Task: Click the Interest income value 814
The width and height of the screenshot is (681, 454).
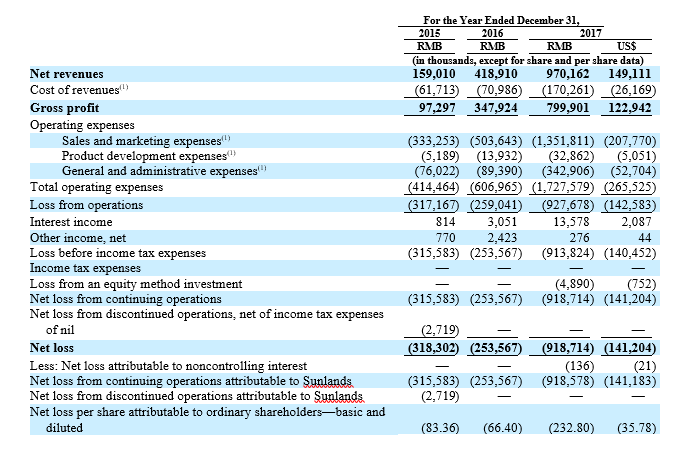Action: (x=446, y=222)
